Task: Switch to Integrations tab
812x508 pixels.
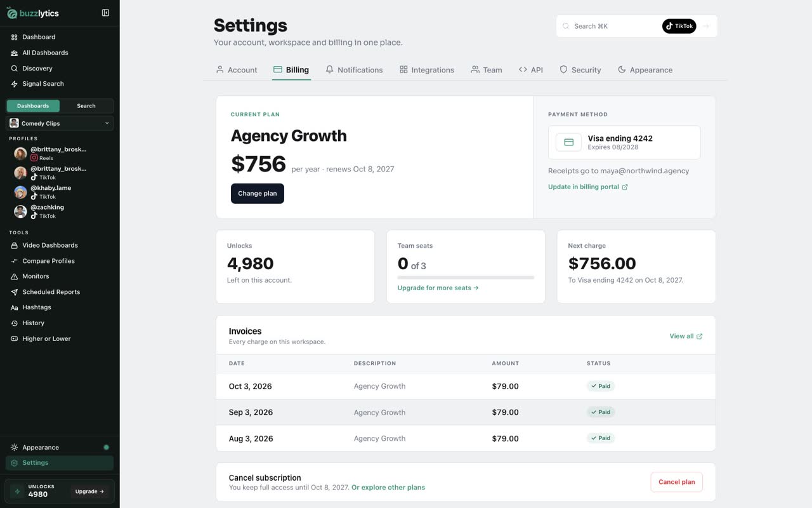Action: pyautogui.click(x=427, y=70)
